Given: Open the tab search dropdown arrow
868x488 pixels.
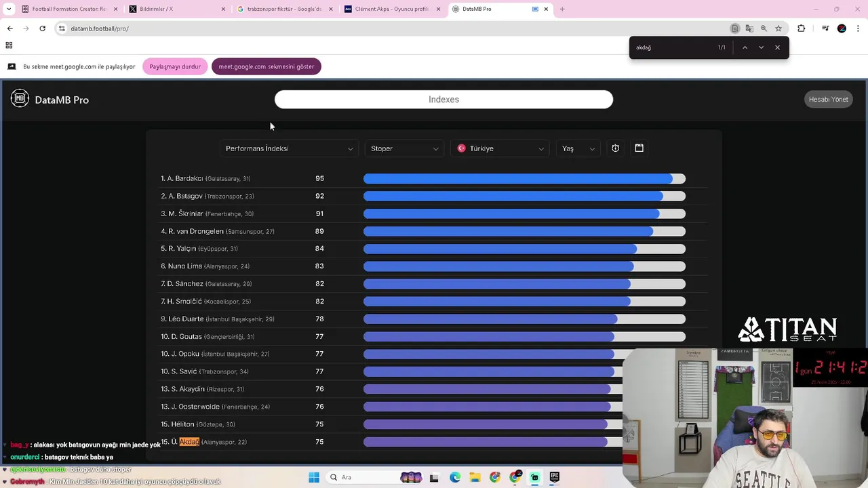Looking at the screenshot, I should coord(9,9).
